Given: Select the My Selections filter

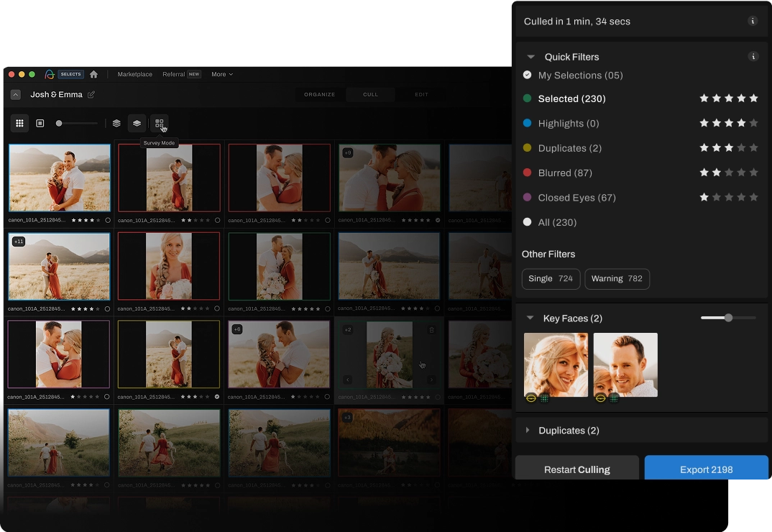Looking at the screenshot, I should pyautogui.click(x=580, y=75).
